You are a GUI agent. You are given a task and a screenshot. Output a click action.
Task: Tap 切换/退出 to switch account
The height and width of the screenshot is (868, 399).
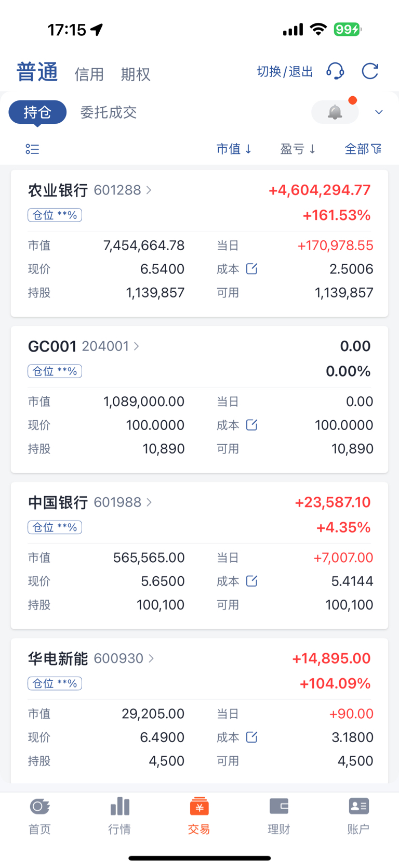tap(285, 72)
